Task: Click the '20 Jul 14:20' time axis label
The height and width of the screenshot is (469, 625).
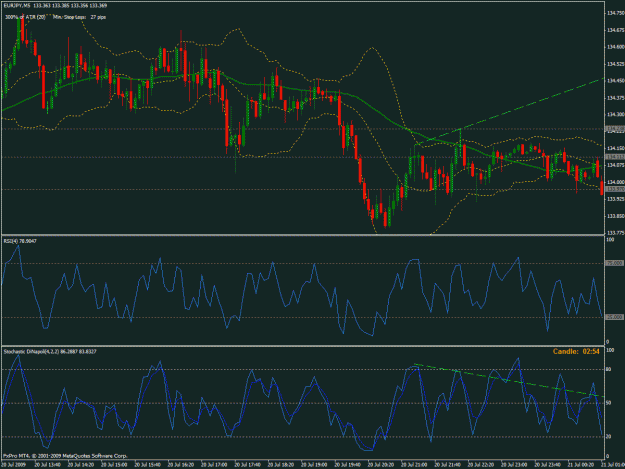Action: pyautogui.click(x=81, y=465)
